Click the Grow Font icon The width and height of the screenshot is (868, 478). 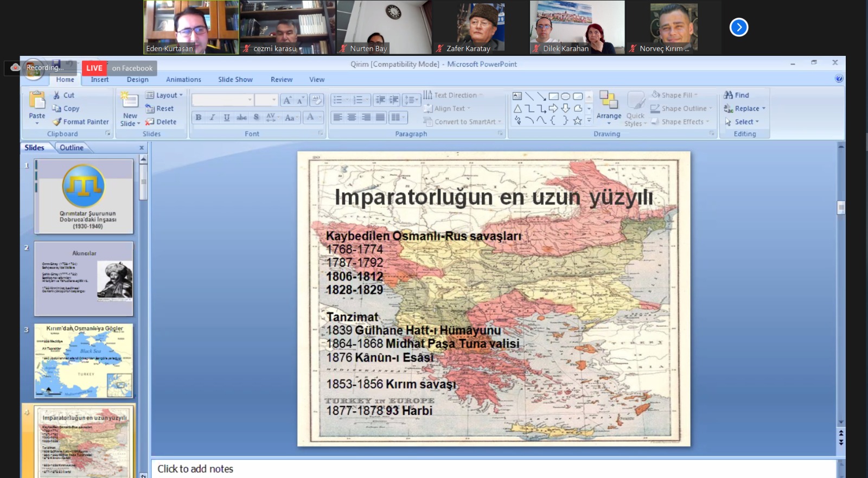[x=288, y=100]
